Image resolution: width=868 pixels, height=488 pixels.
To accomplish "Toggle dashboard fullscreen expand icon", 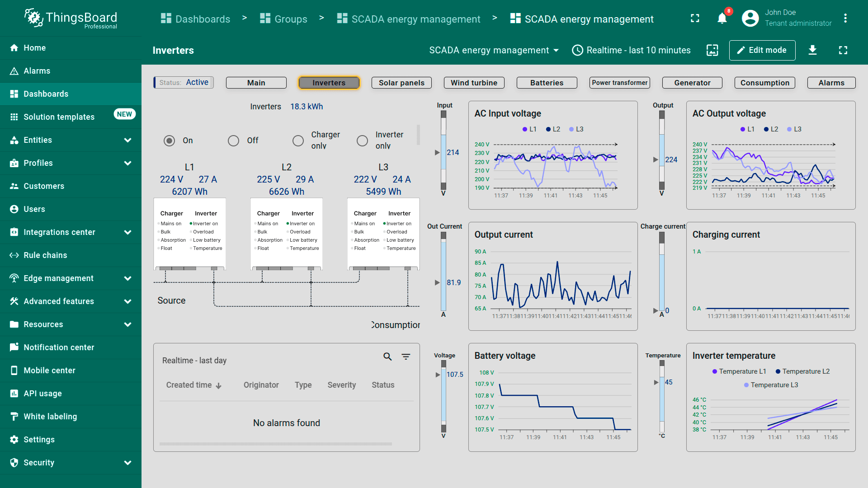I will [843, 50].
